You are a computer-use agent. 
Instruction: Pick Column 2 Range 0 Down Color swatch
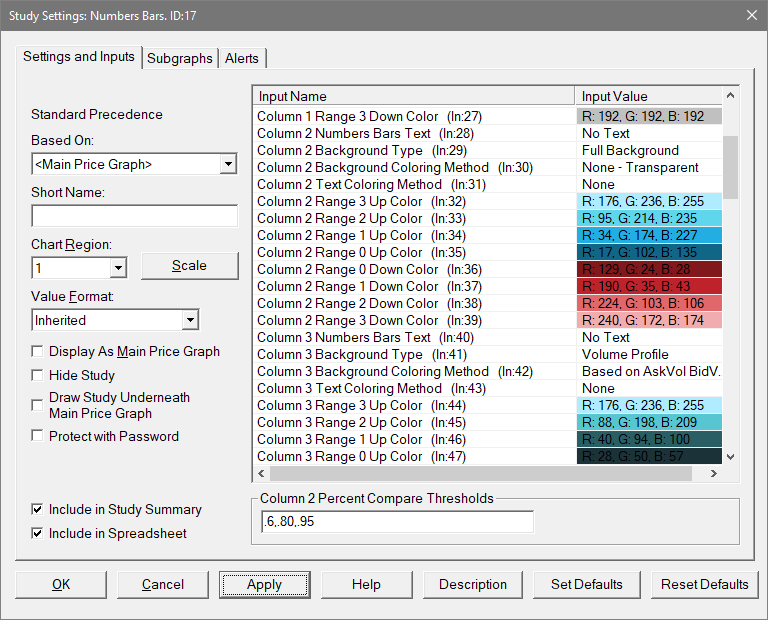pyautogui.click(x=649, y=269)
